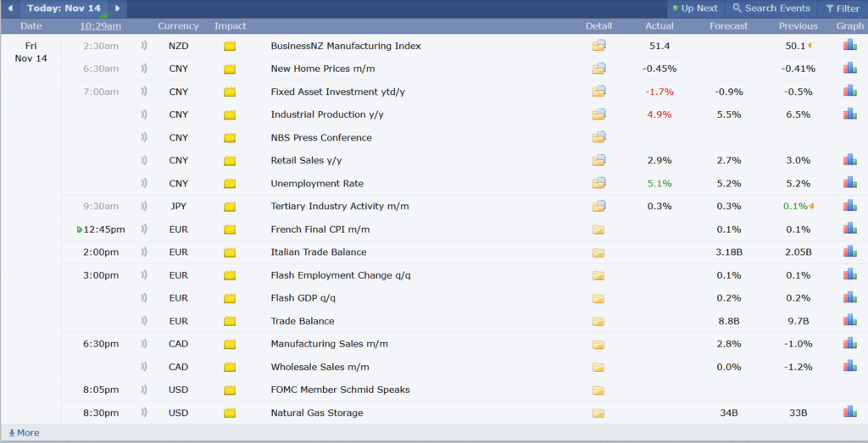Expand the More events link

[x=24, y=433]
